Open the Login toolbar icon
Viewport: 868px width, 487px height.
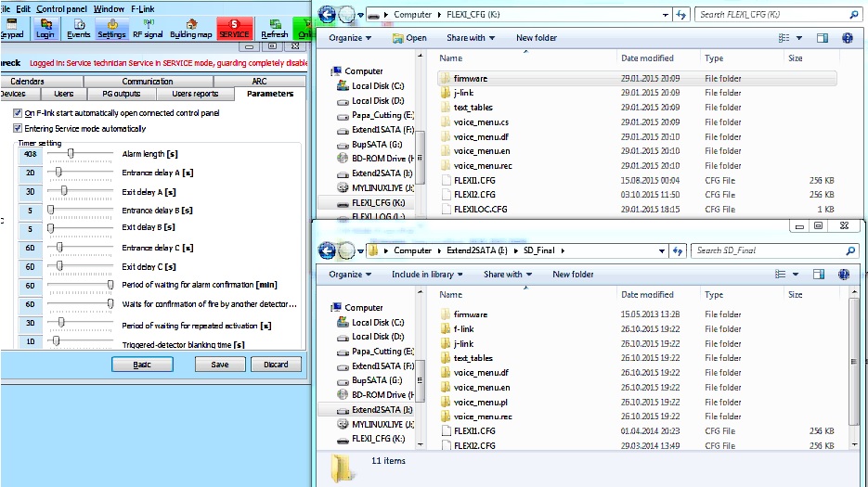pyautogui.click(x=45, y=29)
